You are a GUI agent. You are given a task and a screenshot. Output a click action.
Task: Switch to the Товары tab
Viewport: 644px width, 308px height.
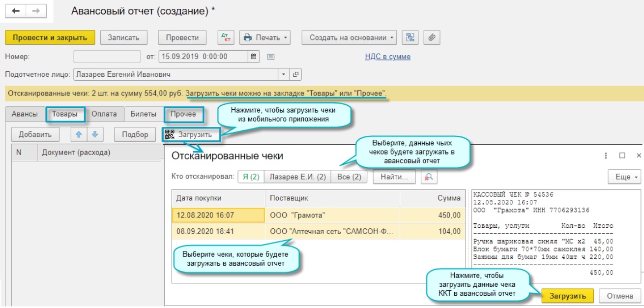tap(64, 114)
